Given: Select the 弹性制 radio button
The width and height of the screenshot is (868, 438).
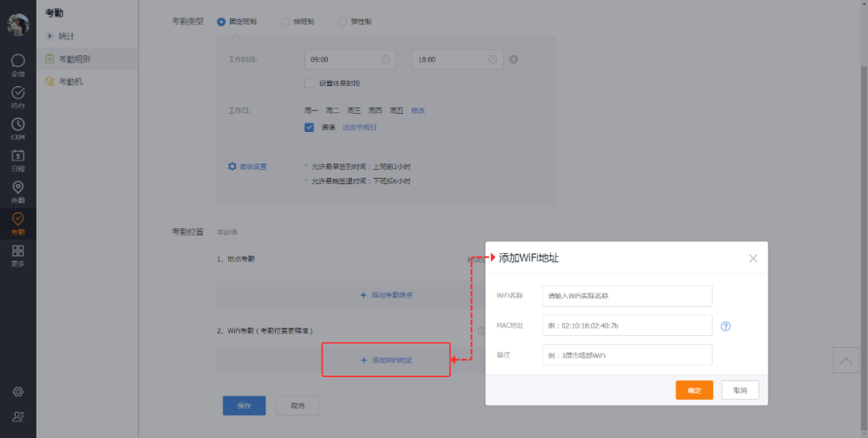Looking at the screenshot, I should click(342, 21).
